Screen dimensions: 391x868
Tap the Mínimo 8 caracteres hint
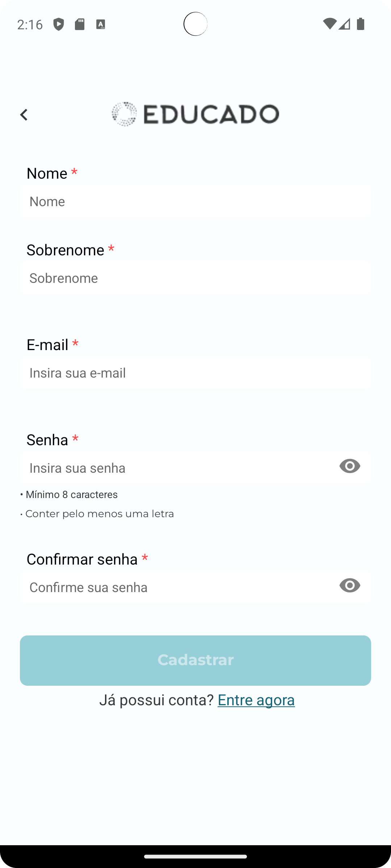pyautogui.click(x=69, y=494)
